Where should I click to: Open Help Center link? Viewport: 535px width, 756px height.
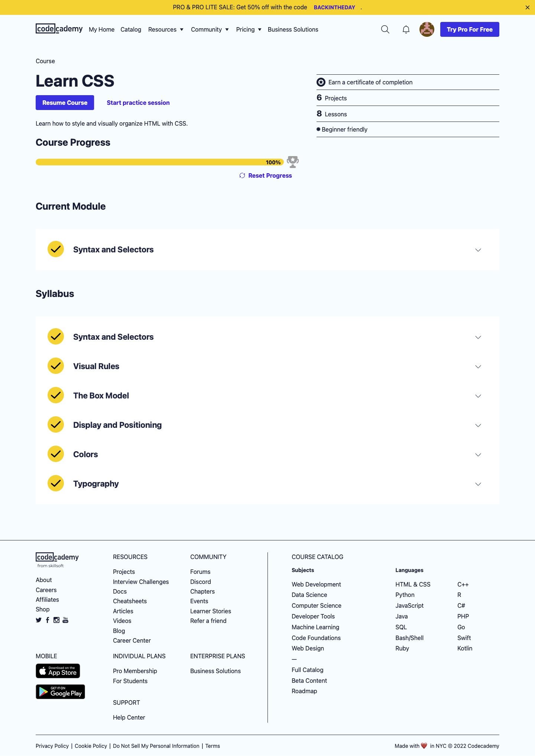point(129,717)
